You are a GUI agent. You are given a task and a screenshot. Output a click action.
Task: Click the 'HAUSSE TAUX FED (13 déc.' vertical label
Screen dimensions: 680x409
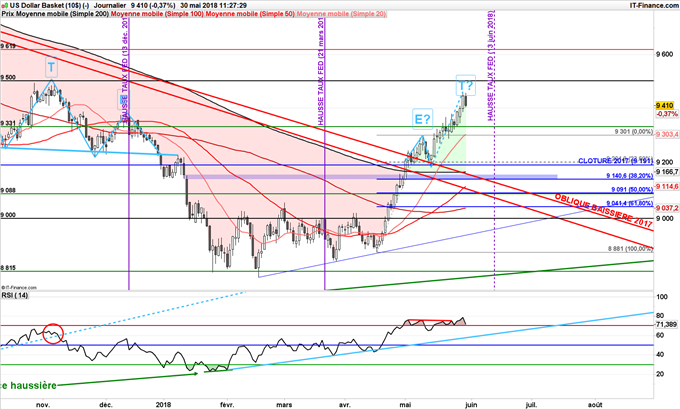[x=125, y=69]
